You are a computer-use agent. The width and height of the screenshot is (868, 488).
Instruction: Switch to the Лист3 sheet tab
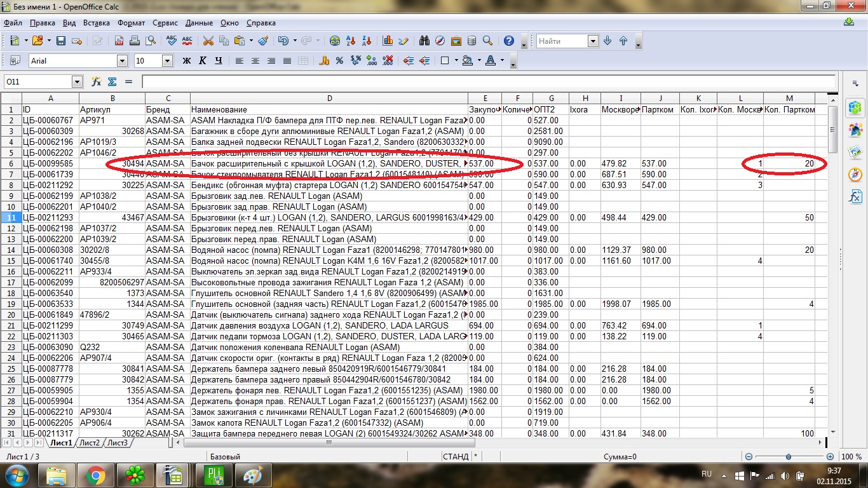click(x=118, y=443)
